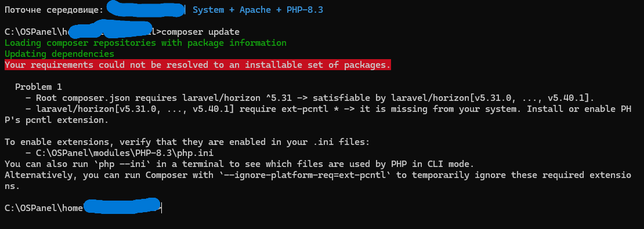Screen dimensions: 644x229
Task: Click the blue redaction on the bottom prompt
Action: click(121, 206)
